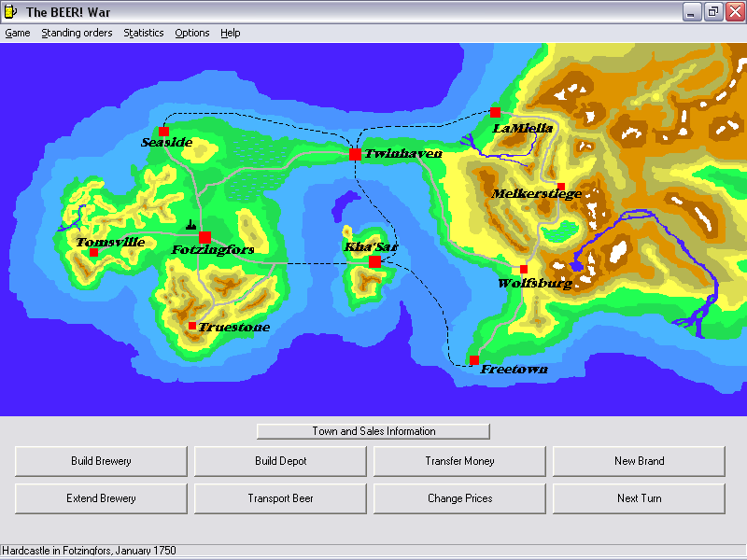The width and height of the screenshot is (747, 560).
Task: Click the Fotzingfors town marker on the map
Action: 204,237
